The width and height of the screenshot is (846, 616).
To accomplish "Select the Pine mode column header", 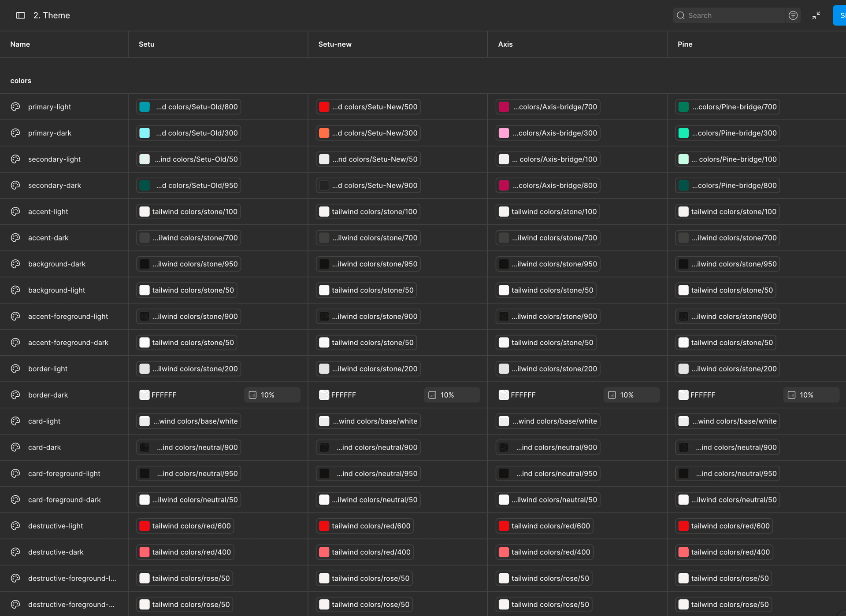I will pyautogui.click(x=685, y=44).
